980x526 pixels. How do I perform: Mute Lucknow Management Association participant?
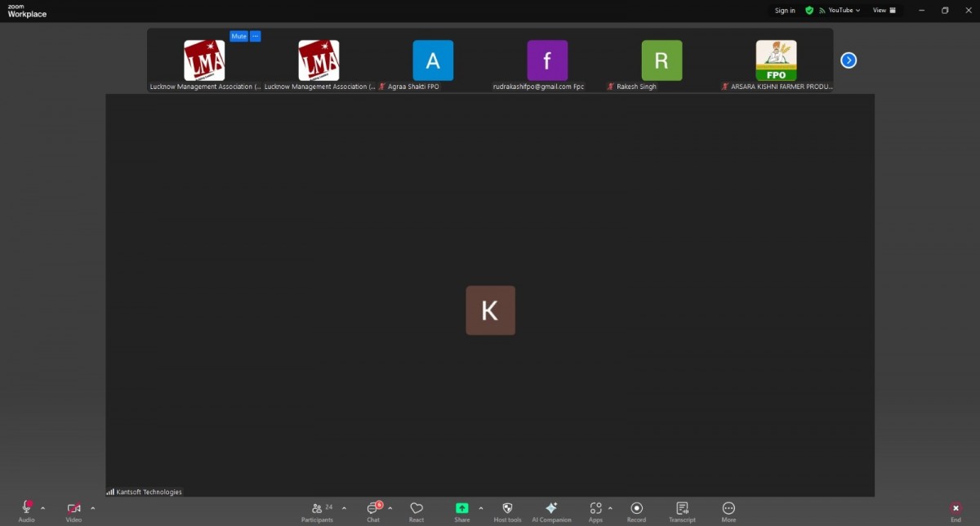[238, 36]
